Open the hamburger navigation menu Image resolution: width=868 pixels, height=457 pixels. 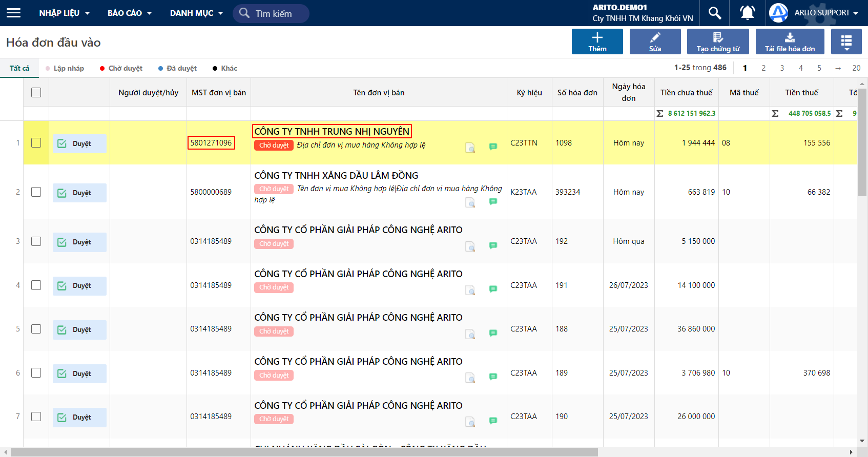tap(14, 13)
